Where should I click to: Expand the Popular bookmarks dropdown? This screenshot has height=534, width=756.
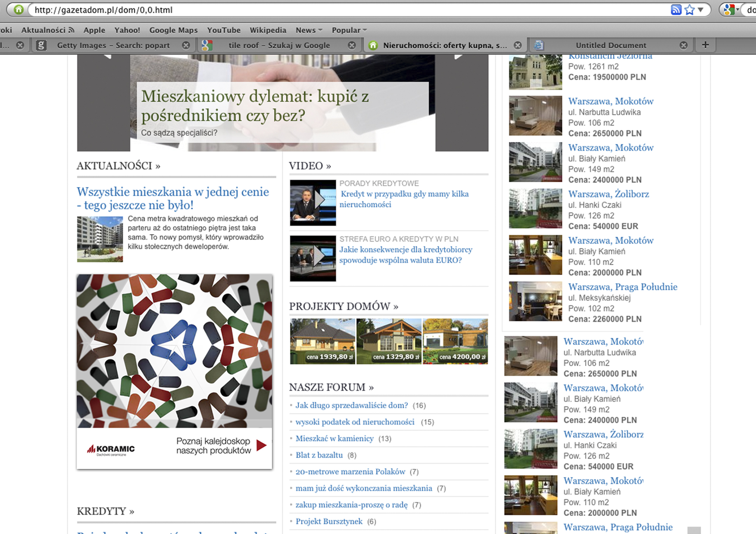(x=349, y=30)
